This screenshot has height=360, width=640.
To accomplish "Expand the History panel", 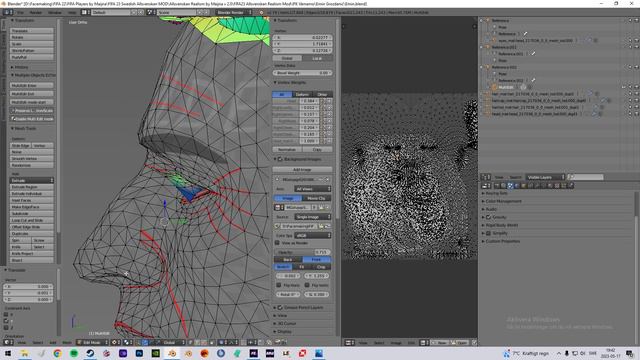I will 20,67.
